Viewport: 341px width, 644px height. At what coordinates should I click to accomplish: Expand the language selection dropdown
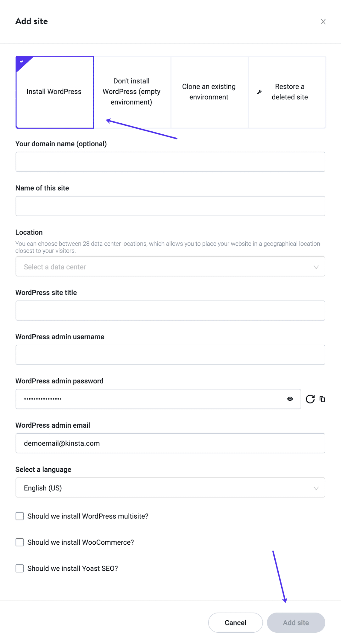(170, 488)
